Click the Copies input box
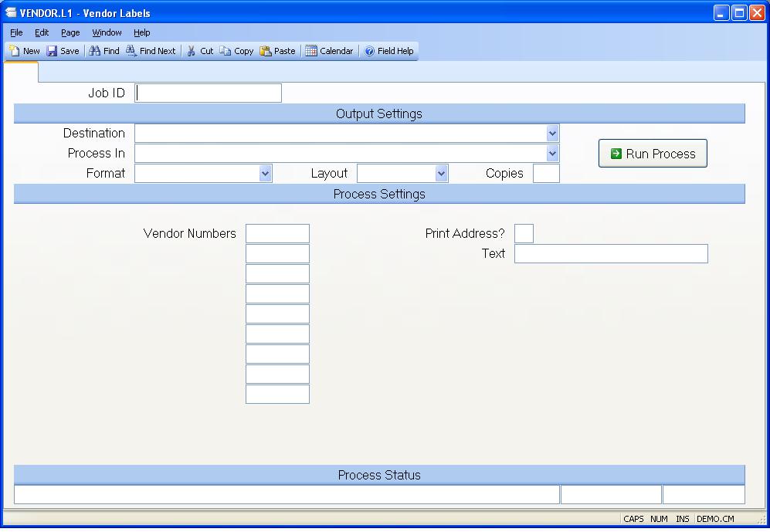 (x=546, y=174)
